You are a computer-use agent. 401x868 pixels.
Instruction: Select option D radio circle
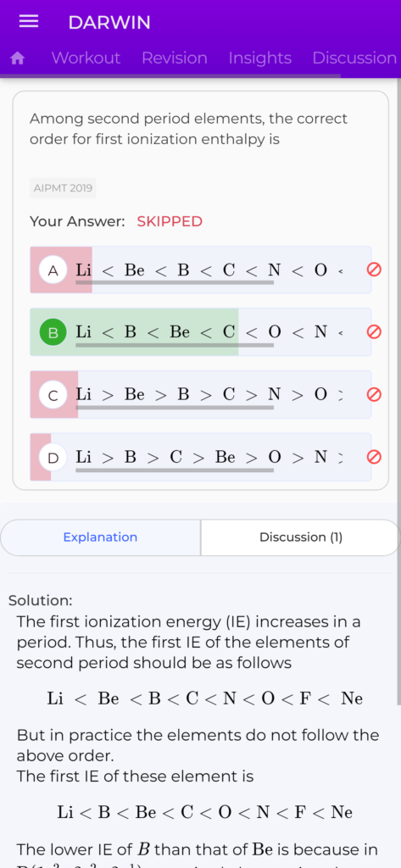click(53, 458)
